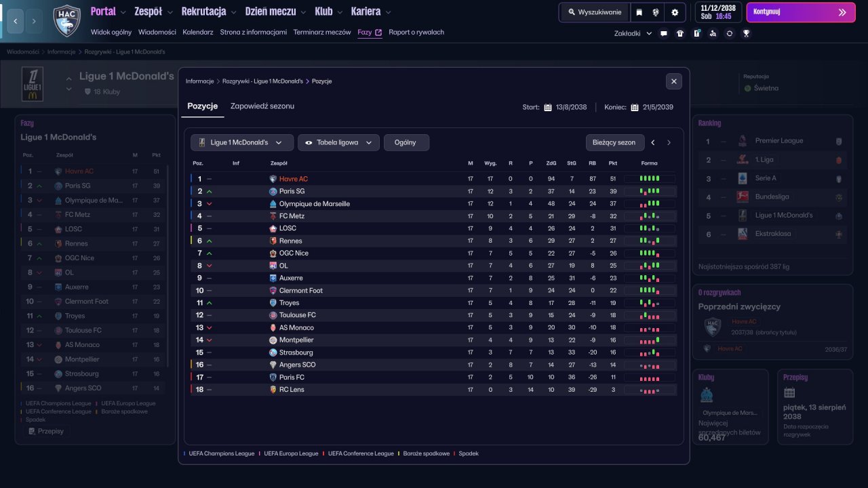Switch to the Zapowiedź sezonu tab
Image resolution: width=868 pixels, height=488 pixels.
pyautogui.click(x=262, y=106)
